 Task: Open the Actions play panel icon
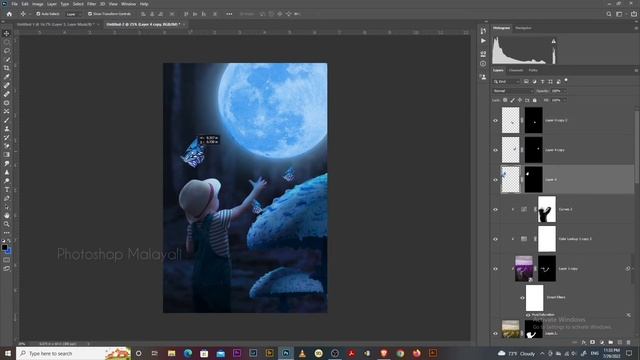click(483, 41)
